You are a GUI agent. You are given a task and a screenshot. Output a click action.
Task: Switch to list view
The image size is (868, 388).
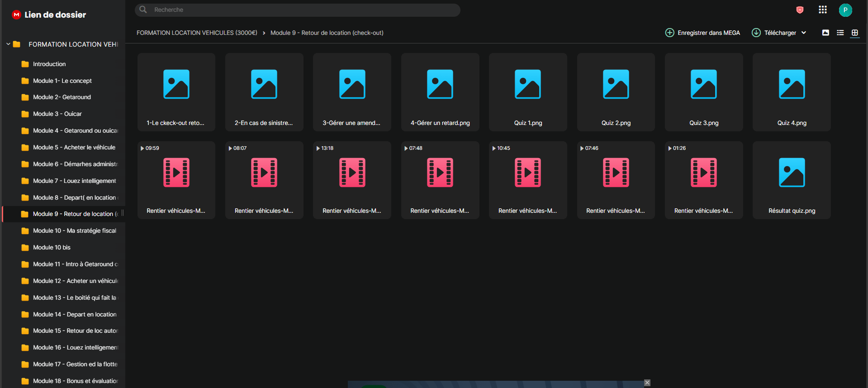click(840, 33)
